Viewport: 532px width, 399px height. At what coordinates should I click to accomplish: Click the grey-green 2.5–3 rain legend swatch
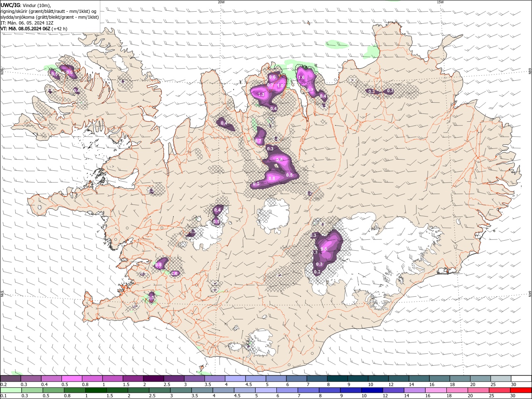[x=160, y=390]
